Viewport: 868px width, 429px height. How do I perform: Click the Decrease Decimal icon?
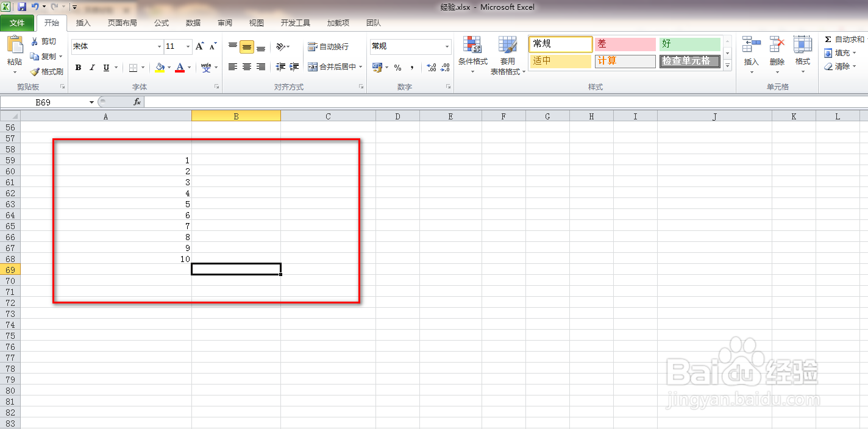click(446, 68)
